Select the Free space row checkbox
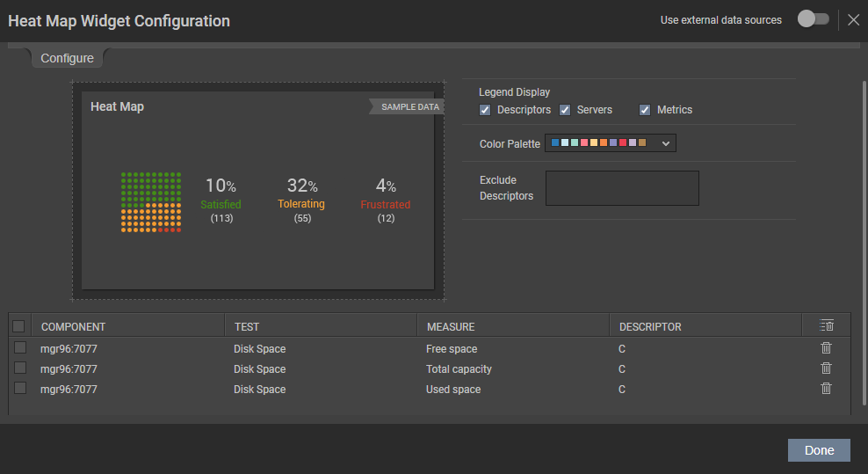 (x=20, y=347)
